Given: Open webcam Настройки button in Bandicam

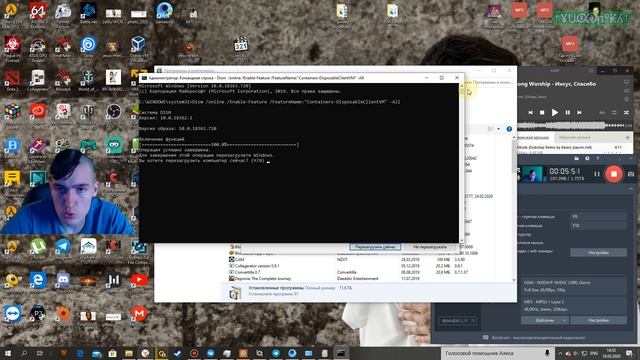Looking at the screenshot, I should [x=598, y=253].
